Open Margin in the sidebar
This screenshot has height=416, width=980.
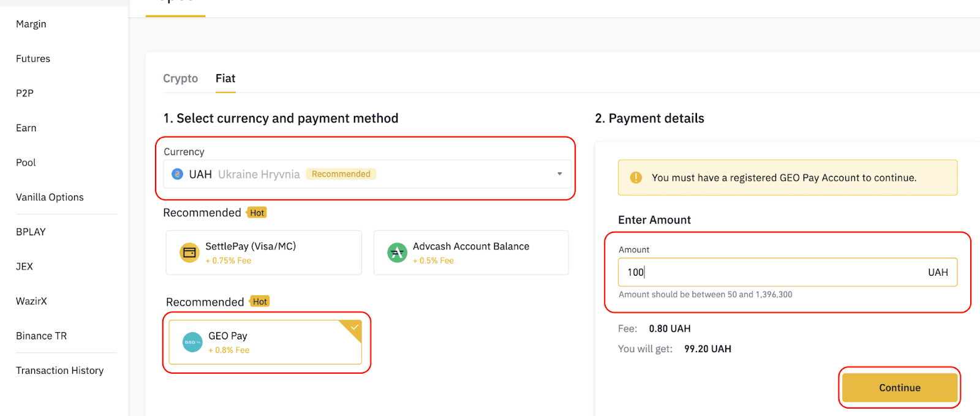point(31,24)
